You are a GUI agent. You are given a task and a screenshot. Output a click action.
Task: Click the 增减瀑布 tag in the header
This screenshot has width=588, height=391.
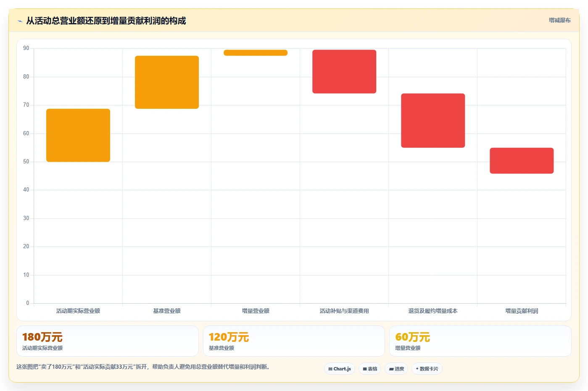[559, 20]
